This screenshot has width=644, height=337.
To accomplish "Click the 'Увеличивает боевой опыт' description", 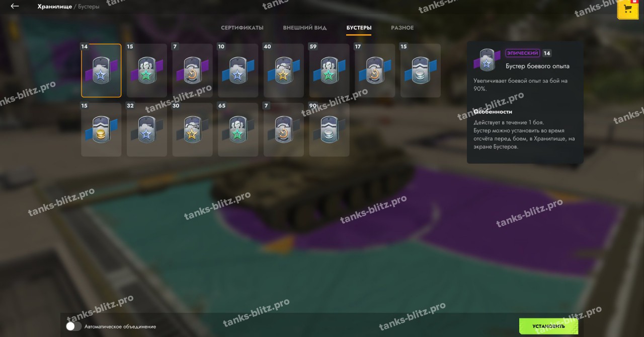I will pyautogui.click(x=521, y=85).
